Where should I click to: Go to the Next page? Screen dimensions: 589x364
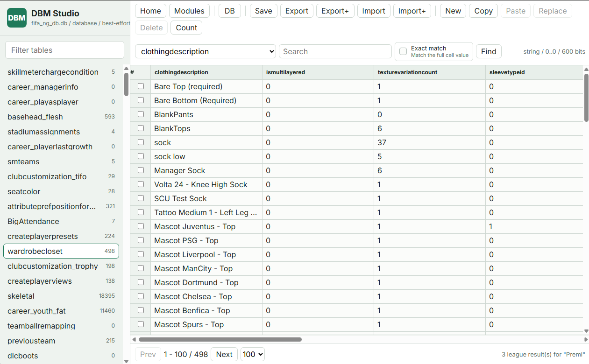point(224,354)
